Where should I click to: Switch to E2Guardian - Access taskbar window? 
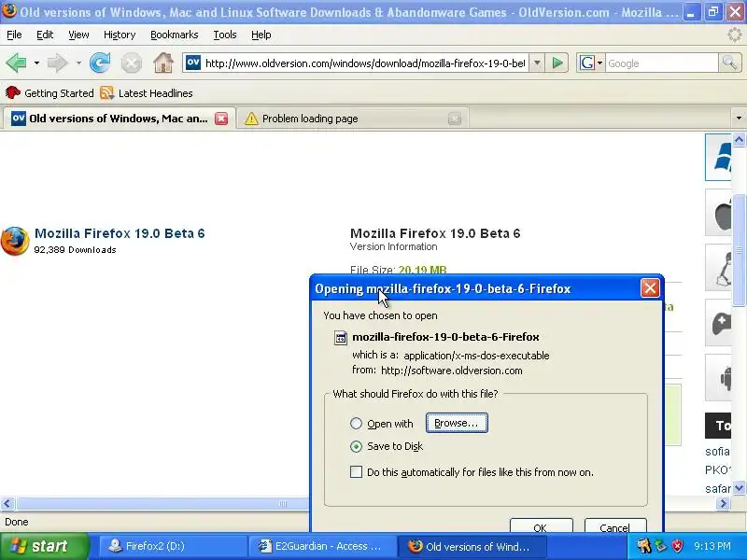pos(322,546)
